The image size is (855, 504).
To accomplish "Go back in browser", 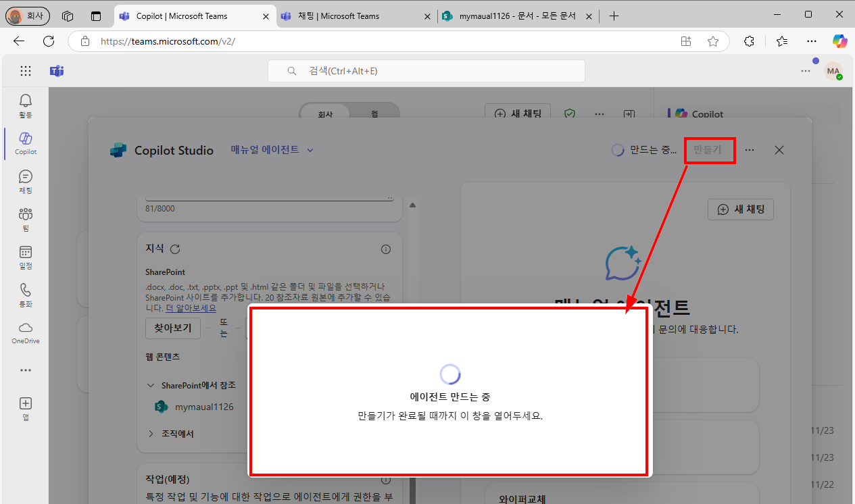I will click(x=19, y=41).
